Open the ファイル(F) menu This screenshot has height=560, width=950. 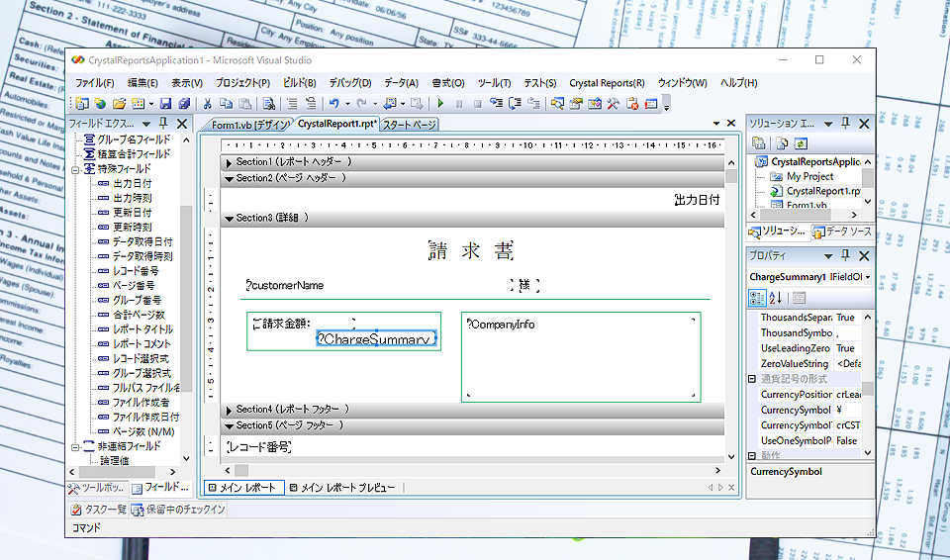tap(95, 83)
